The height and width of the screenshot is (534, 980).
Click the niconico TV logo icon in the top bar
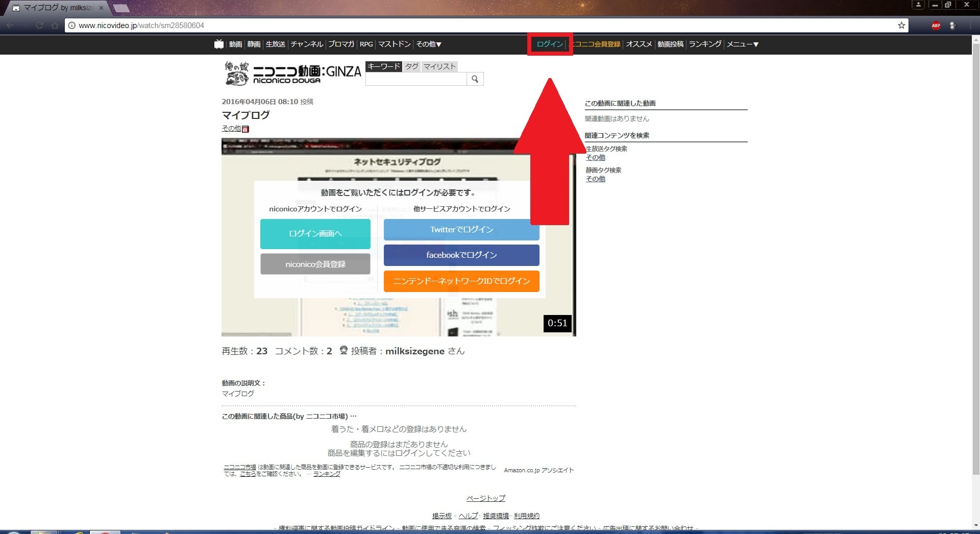click(219, 44)
